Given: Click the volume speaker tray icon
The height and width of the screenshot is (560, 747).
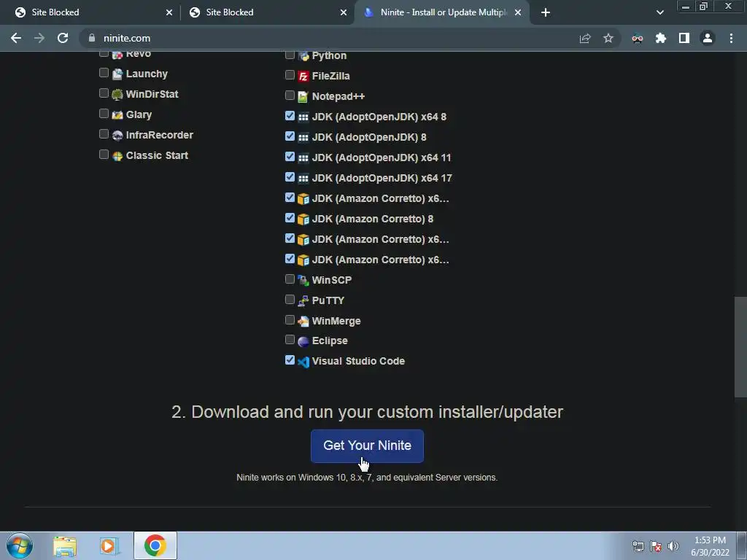Looking at the screenshot, I should [x=673, y=546].
